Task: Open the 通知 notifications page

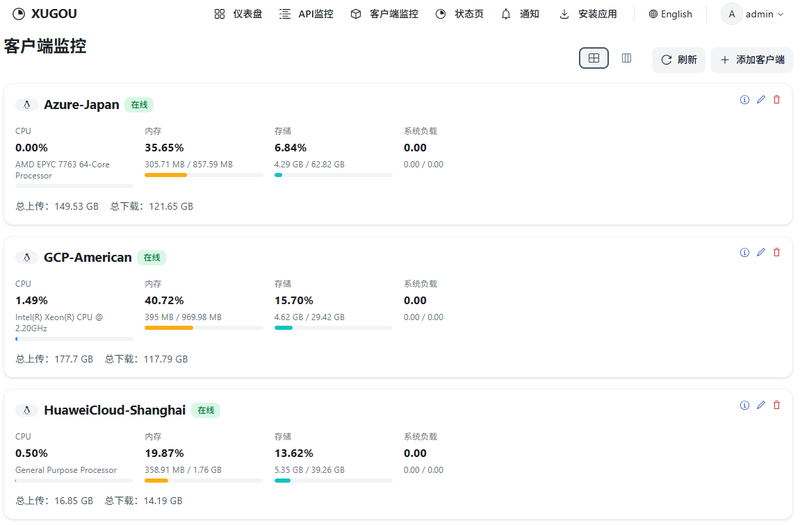Action: click(x=520, y=14)
